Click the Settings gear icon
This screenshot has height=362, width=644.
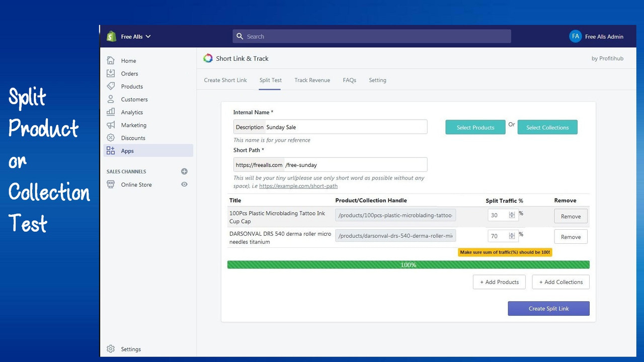tap(111, 349)
